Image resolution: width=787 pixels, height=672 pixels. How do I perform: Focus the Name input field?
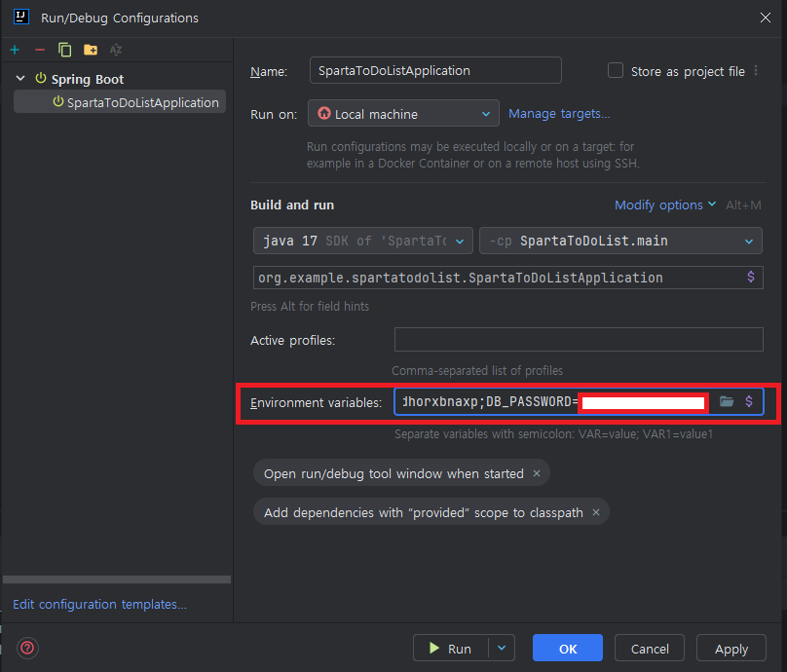pyautogui.click(x=435, y=70)
